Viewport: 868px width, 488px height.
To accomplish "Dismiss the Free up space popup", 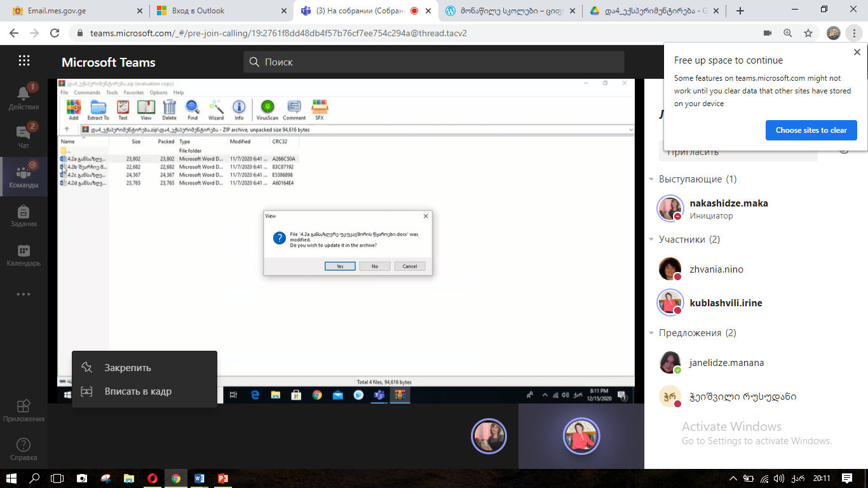I will click(x=857, y=53).
